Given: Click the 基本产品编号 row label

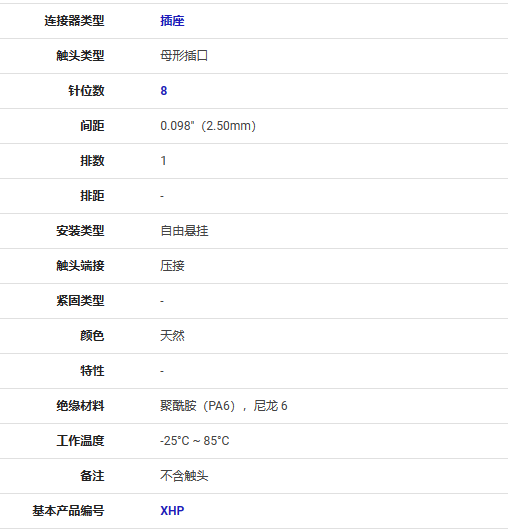Looking at the screenshot, I should pyautogui.click(x=68, y=511).
